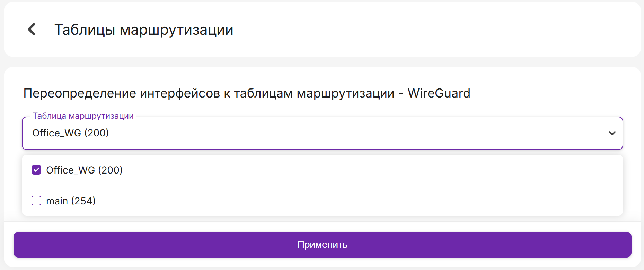644x270 pixels.
Task: Tick the empty checkbox beside main
Action: 36,201
